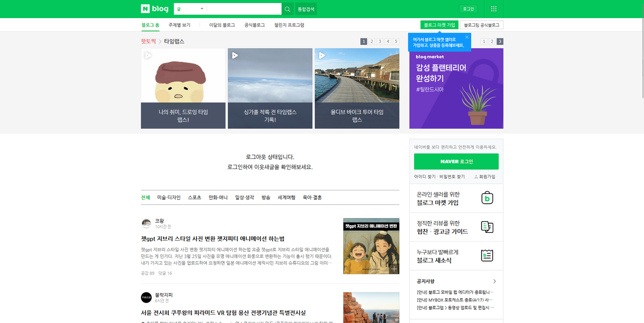Click 코왕 blogger name
The image size is (644, 323).
[x=160, y=221]
